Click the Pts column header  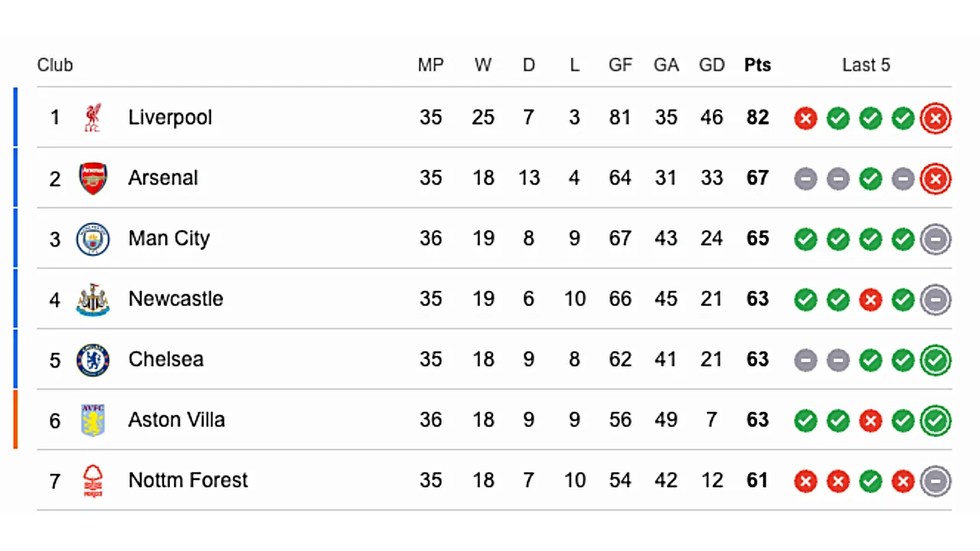(757, 65)
